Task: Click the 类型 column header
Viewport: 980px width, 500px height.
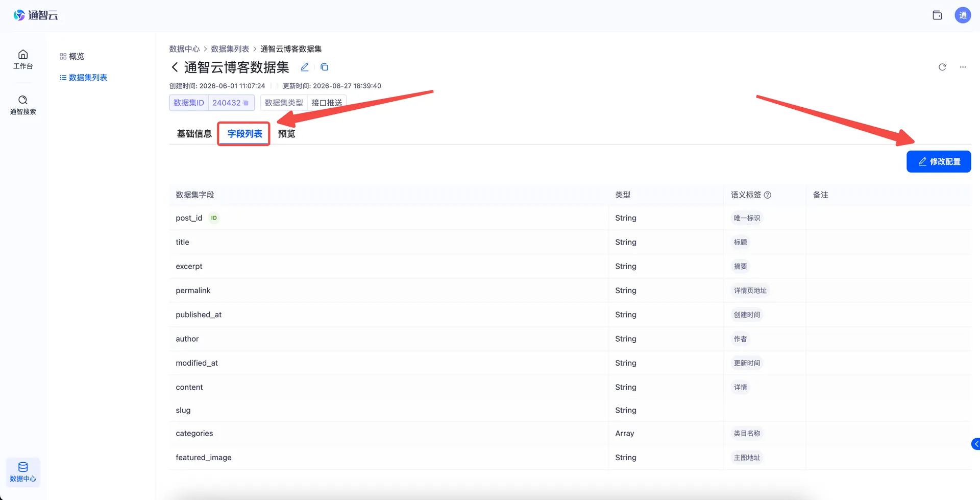Action: click(623, 195)
